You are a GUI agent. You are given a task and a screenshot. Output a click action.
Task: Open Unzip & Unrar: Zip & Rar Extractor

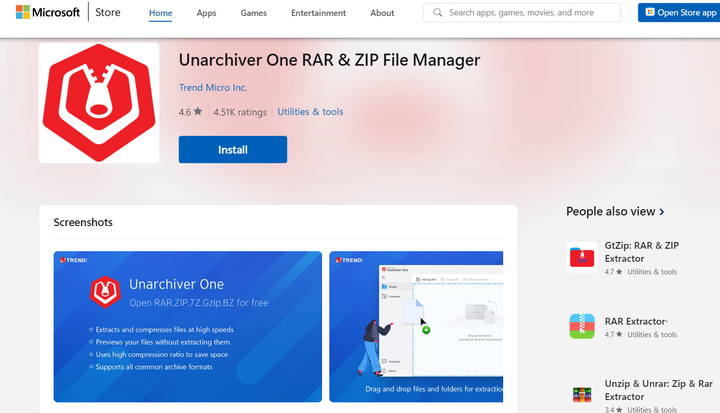(658, 390)
